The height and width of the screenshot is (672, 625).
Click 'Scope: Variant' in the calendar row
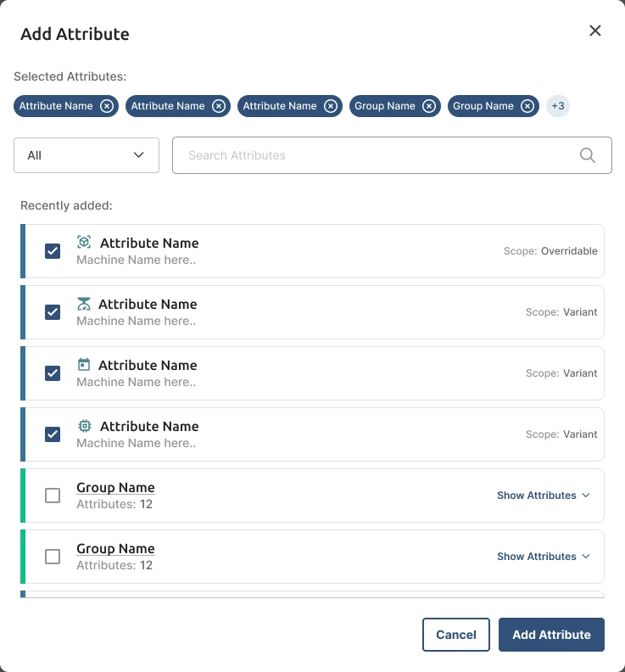[x=561, y=373]
